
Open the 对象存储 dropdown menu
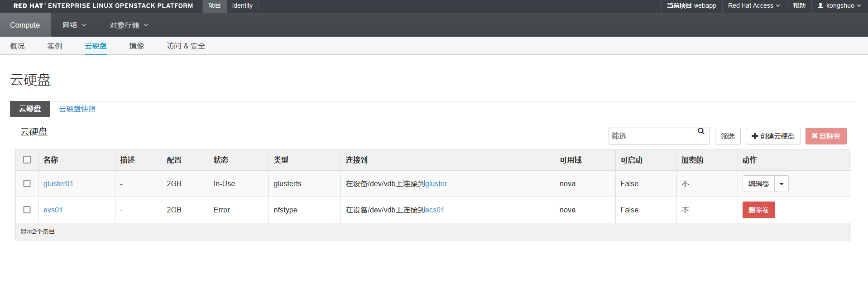coord(129,25)
